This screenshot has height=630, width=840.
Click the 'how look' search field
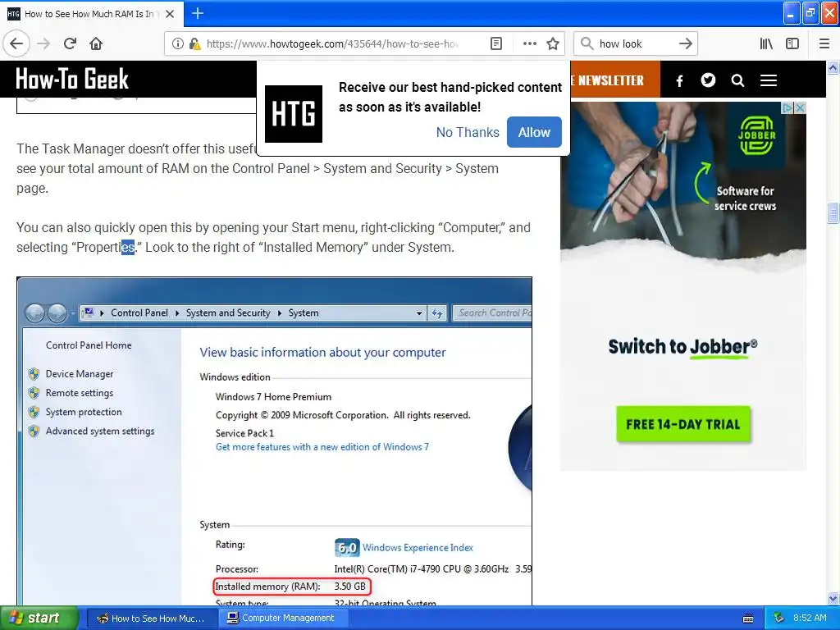635,43
